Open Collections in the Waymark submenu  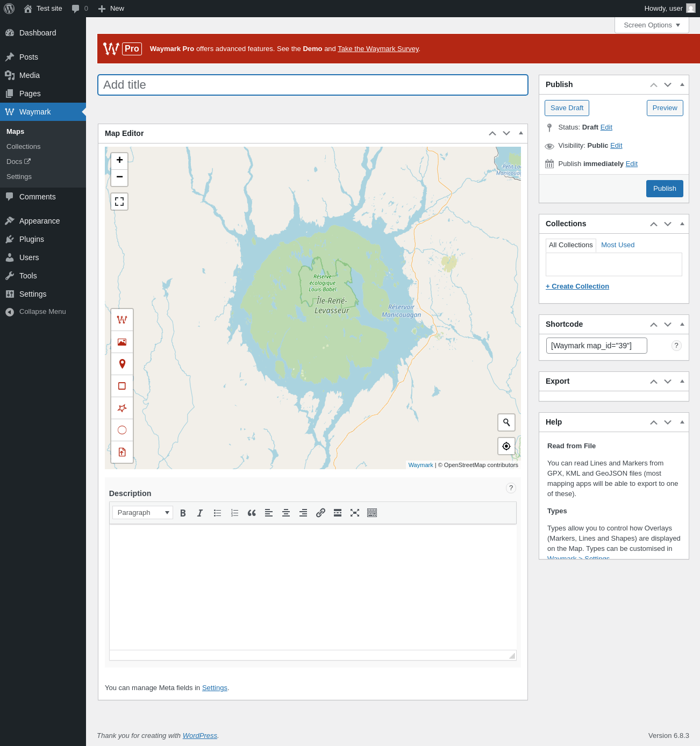point(24,147)
